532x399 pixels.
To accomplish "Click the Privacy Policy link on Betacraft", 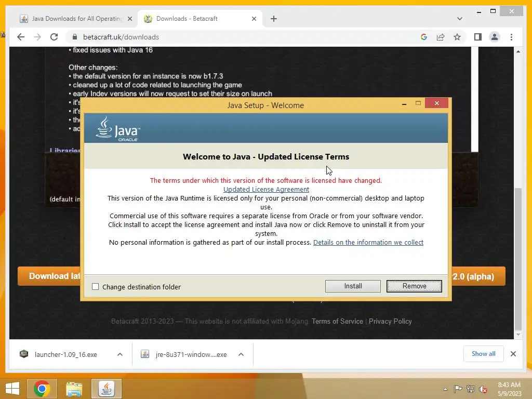I will coord(390,321).
